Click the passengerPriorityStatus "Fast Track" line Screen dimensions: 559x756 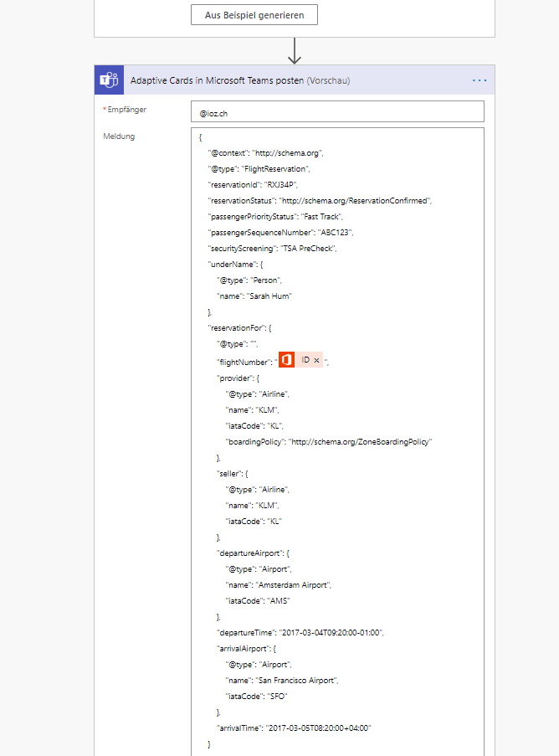pyautogui.click(x=275, y=217)
